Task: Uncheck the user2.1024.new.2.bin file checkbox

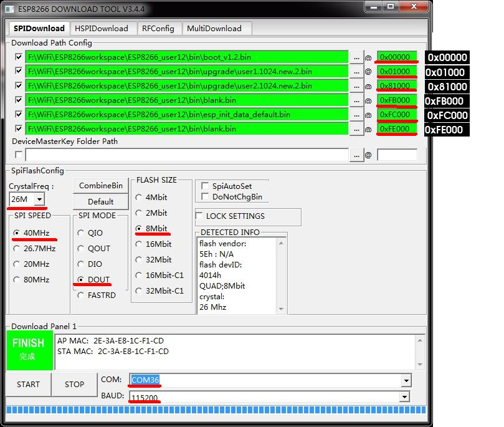Action: pos(19,85)
